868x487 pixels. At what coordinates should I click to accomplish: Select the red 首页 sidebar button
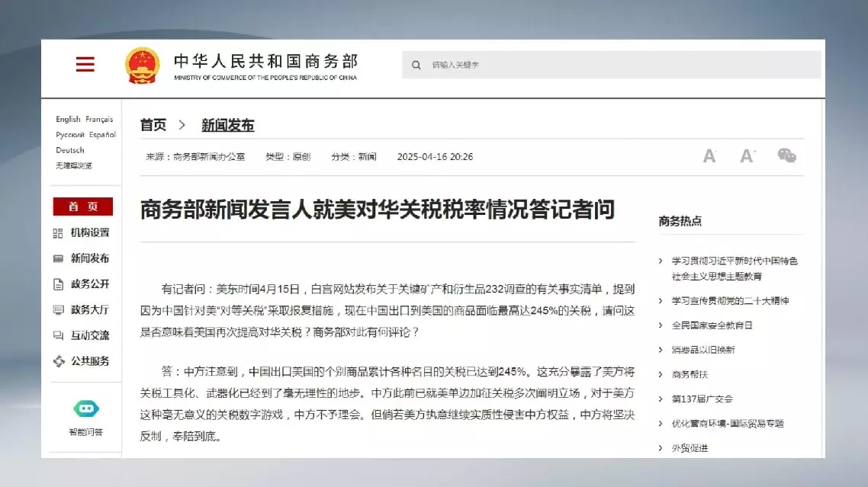point(83,207)
